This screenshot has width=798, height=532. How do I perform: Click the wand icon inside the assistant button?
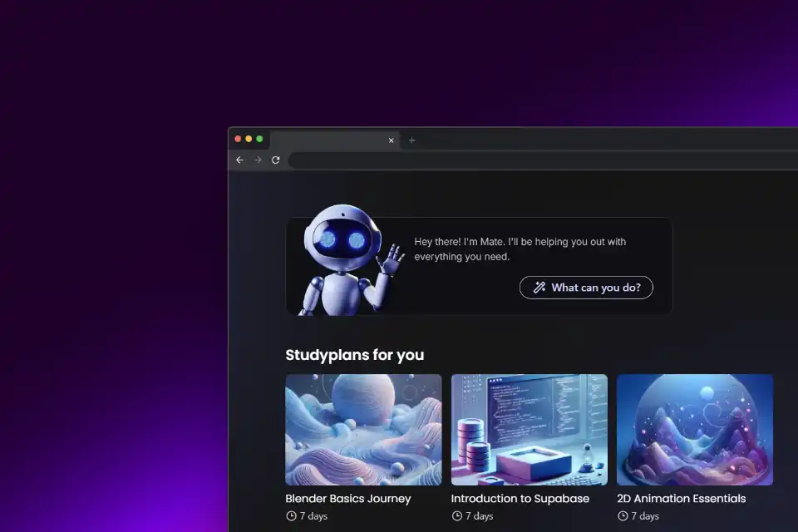pyautogui.click(x=540, y=287)
